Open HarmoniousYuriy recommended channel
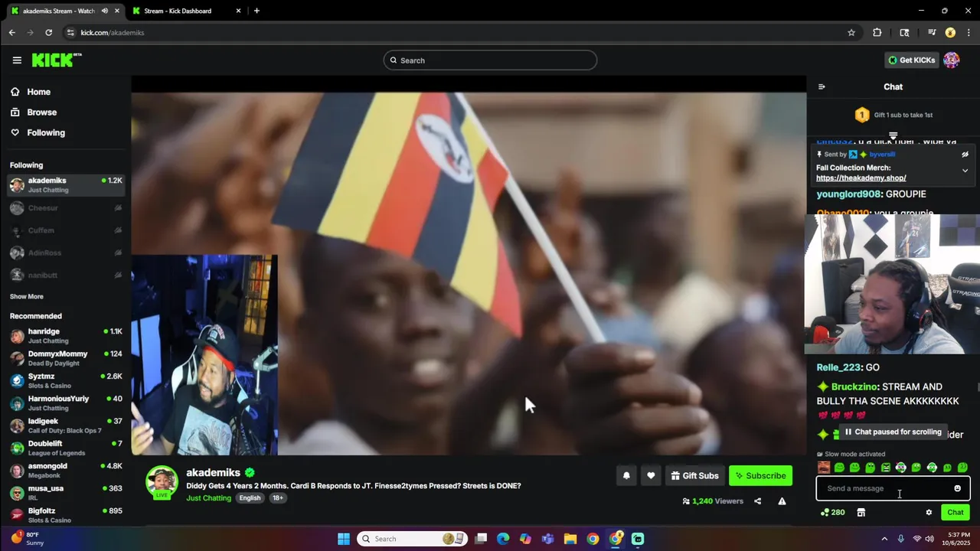 [66, 403]
